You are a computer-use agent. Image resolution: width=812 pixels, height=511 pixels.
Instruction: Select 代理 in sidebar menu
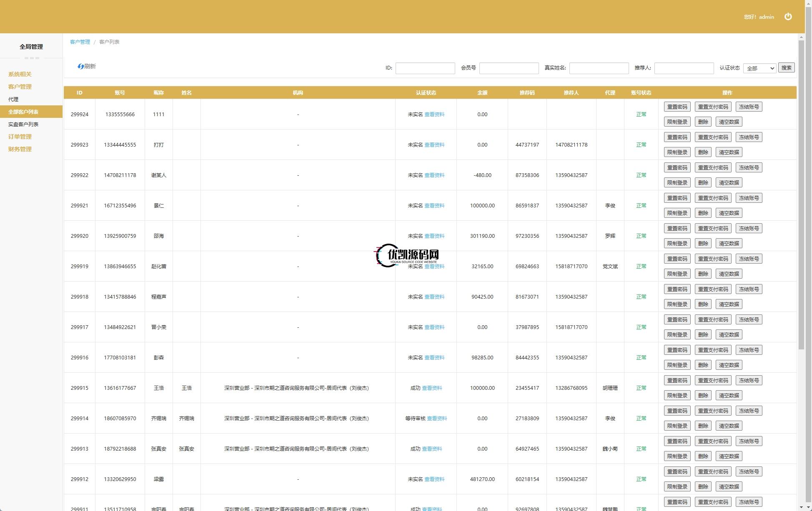[13, 99]
